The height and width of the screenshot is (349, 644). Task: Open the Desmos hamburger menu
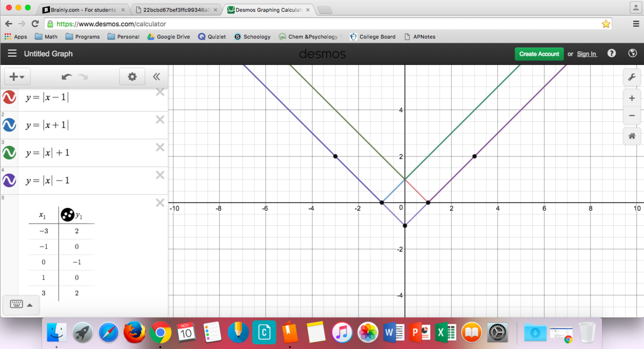click(12, 54)
